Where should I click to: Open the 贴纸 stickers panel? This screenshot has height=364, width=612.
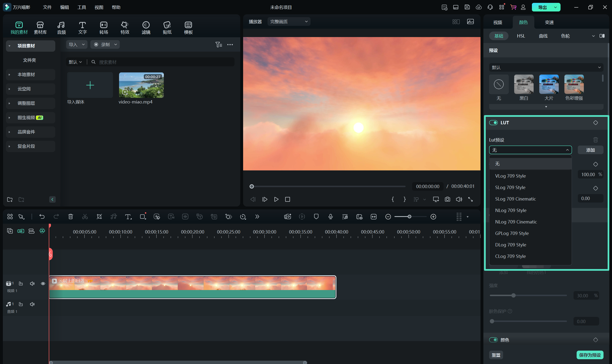167,27
